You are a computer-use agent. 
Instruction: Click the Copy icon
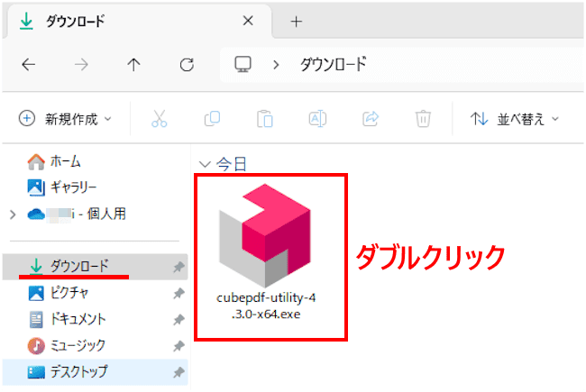click(212, 119)
